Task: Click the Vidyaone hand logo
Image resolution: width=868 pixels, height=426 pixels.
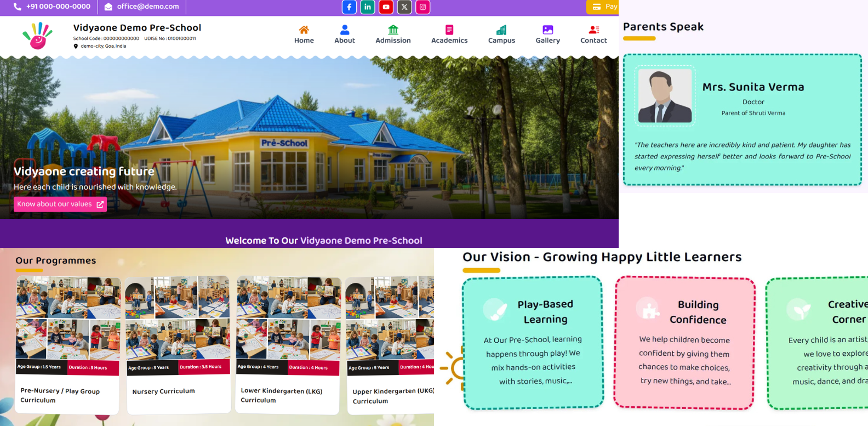Action: [37, 36]
